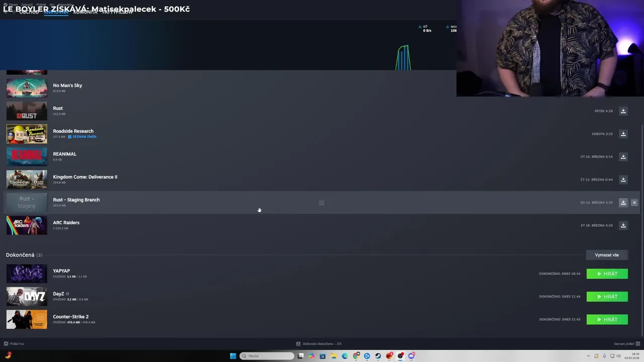Remove Rust - Staging Branch from queue
Screen dimensions: 644x362
(634, 203)
